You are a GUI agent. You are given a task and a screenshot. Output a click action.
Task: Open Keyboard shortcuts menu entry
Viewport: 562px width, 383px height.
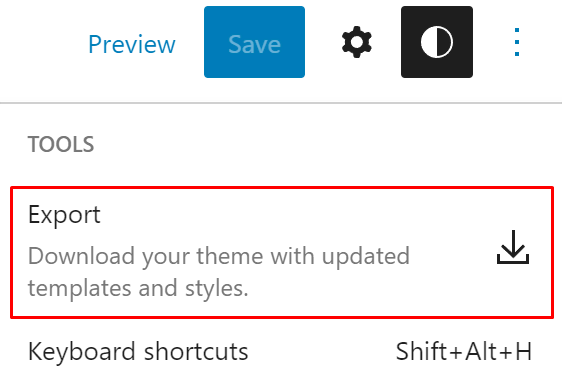282,351
